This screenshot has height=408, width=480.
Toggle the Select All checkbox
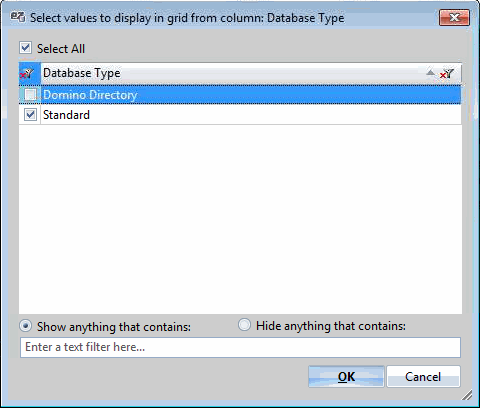tap(26, 48)
